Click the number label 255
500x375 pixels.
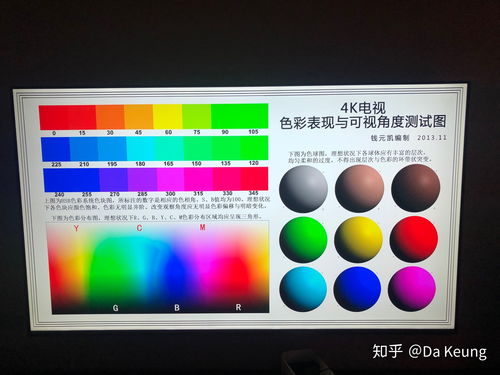point(87,194)
